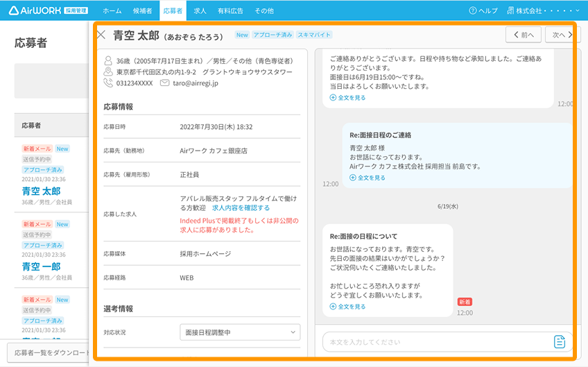This screenshot has width=588, height=367.
Task: Click the envelope icon beside taro@airregi.jp
Action: pos(164,83)
